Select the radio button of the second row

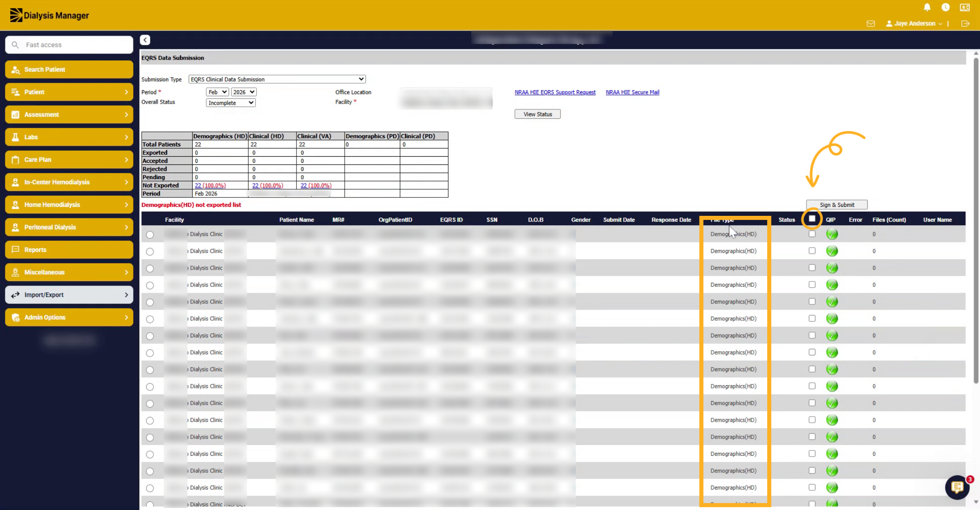pos(150,252)
